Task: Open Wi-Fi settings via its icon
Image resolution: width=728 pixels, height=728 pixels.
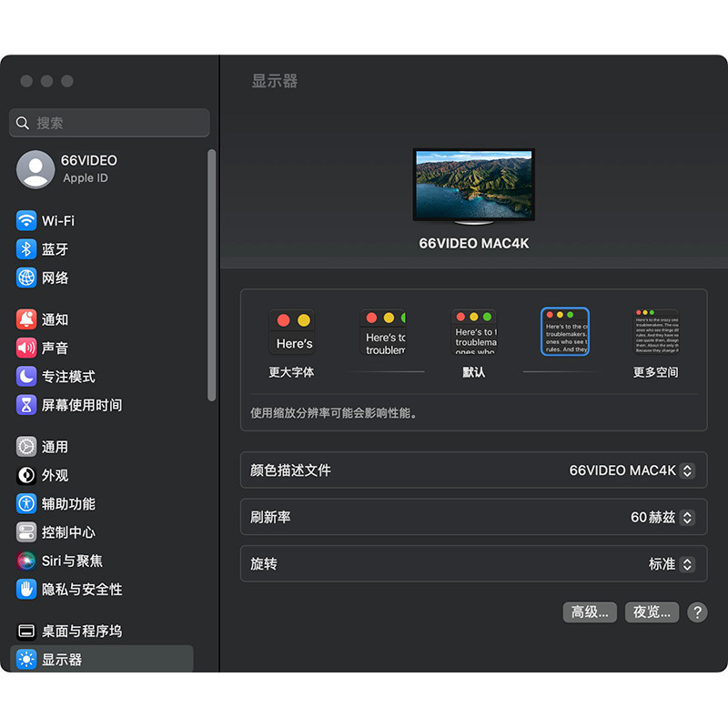Action: tap(26, 220)
